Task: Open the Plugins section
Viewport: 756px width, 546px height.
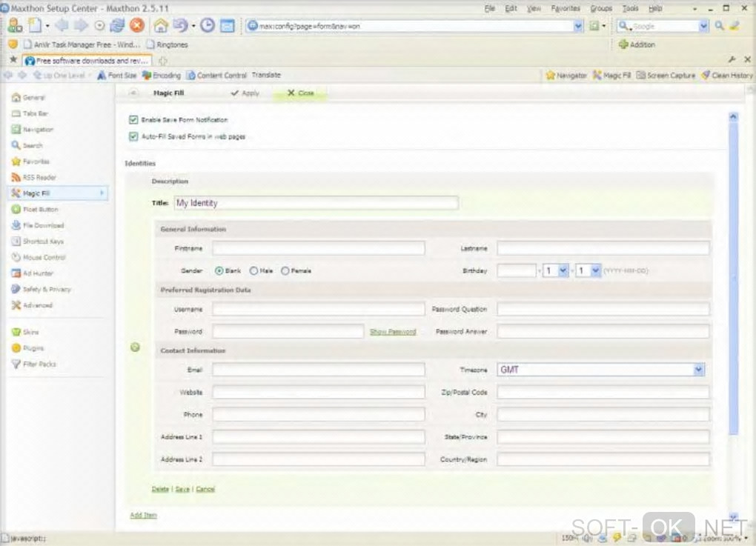Action: click(x=27, y=347)
